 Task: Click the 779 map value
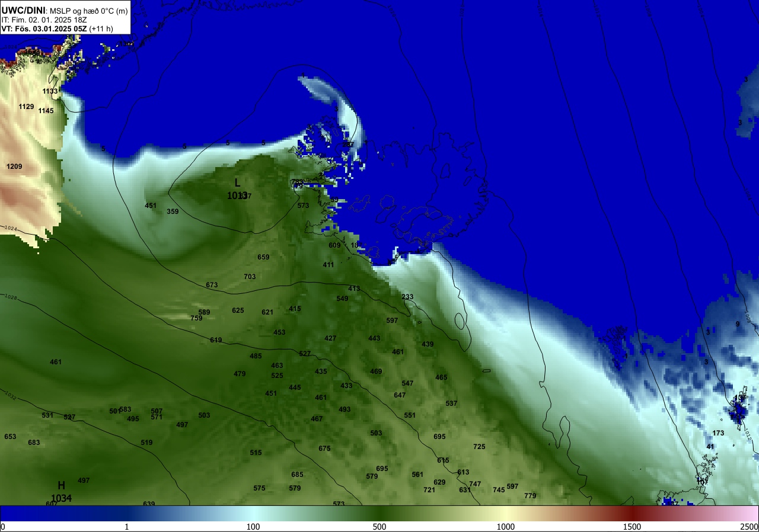point(530,496)
